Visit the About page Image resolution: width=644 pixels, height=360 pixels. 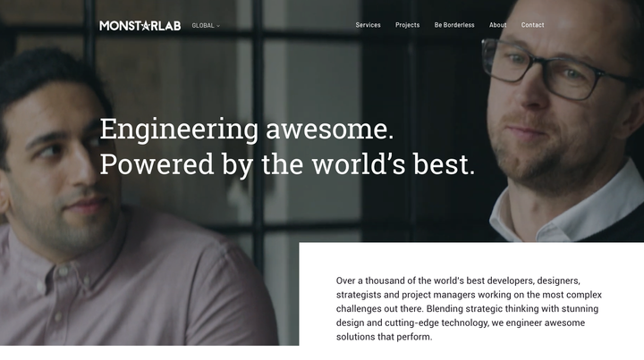498,25
